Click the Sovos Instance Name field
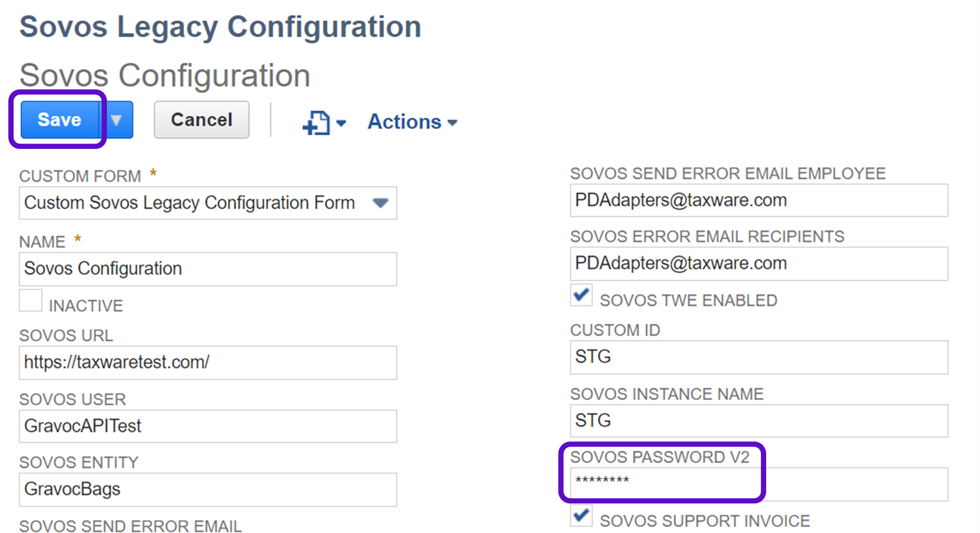980x533 pixels. click(758, 421)
